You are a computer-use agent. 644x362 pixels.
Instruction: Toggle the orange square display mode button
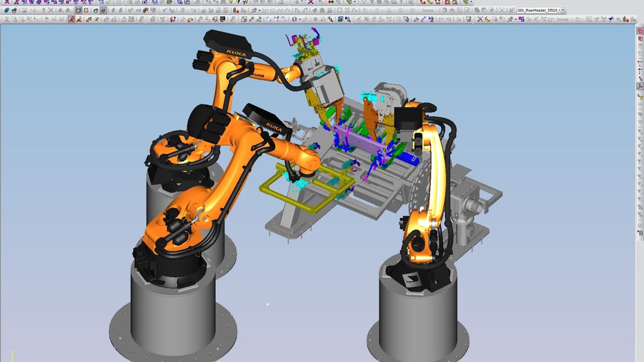point(86,10)
